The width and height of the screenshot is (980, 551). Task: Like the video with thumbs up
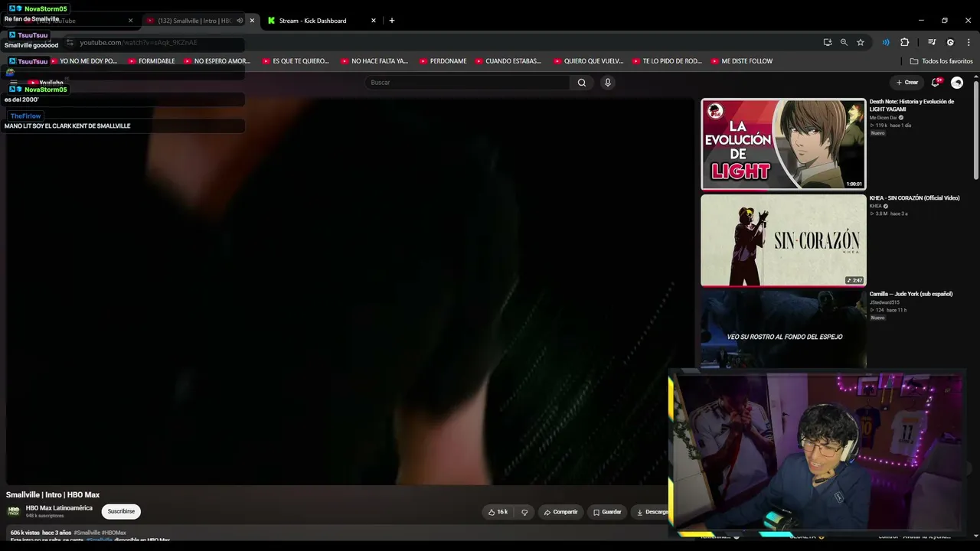point(498,512)
